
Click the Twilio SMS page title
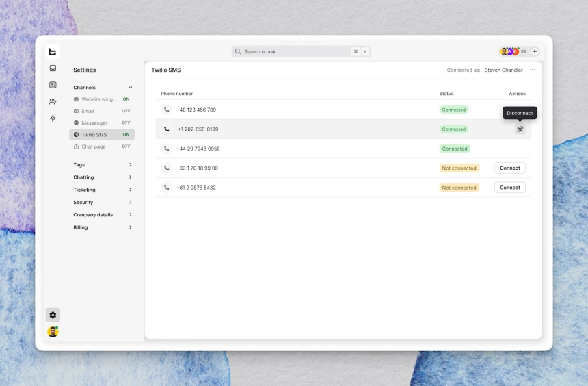click(x=166, y=70)
